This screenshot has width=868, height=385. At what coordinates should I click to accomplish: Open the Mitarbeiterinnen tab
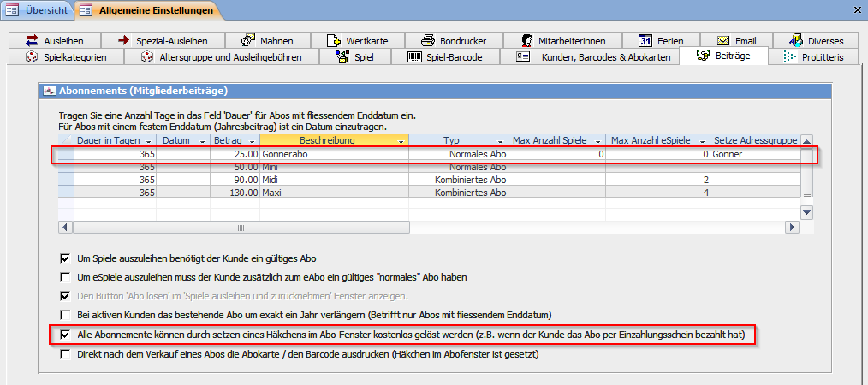click(x=562, y=40)
